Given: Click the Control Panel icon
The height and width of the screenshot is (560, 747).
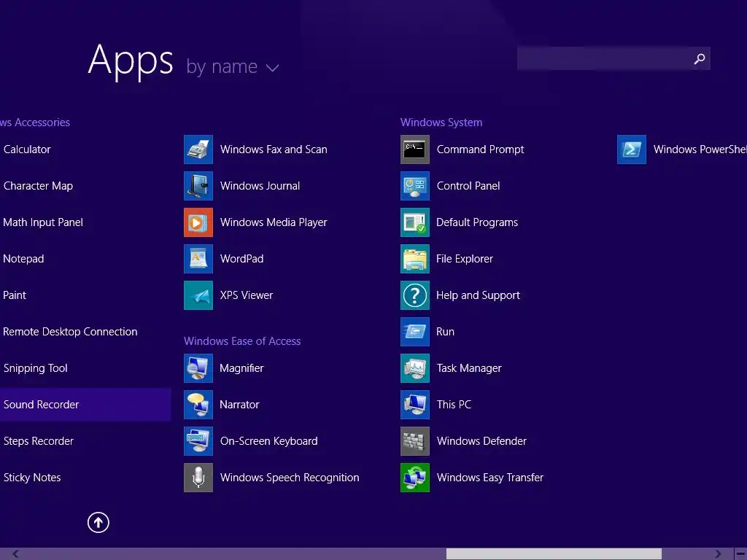Looking at the screenshot, I should pyautogui.click(x=415, y=186).
